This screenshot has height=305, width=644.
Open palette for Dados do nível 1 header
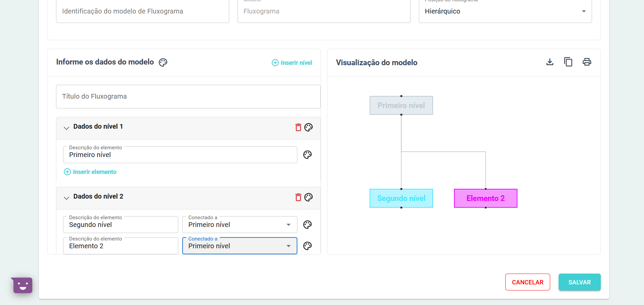click(308, 127)
